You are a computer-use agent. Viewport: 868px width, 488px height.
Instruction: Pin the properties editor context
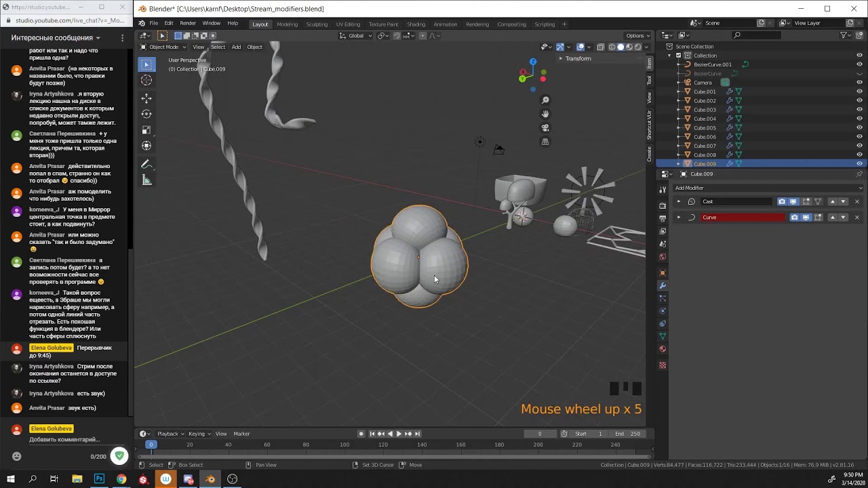tap(859, 174)
